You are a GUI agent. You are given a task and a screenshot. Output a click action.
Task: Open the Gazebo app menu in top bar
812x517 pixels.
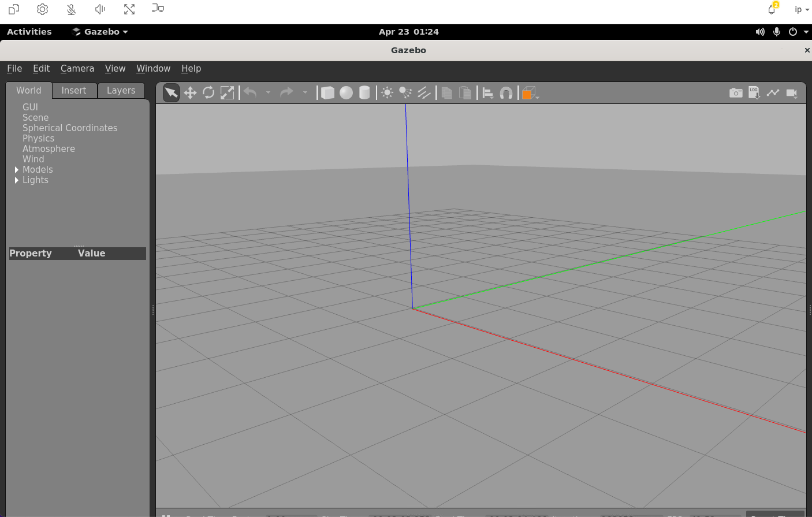pyautogui.click(x=100, y=32)
